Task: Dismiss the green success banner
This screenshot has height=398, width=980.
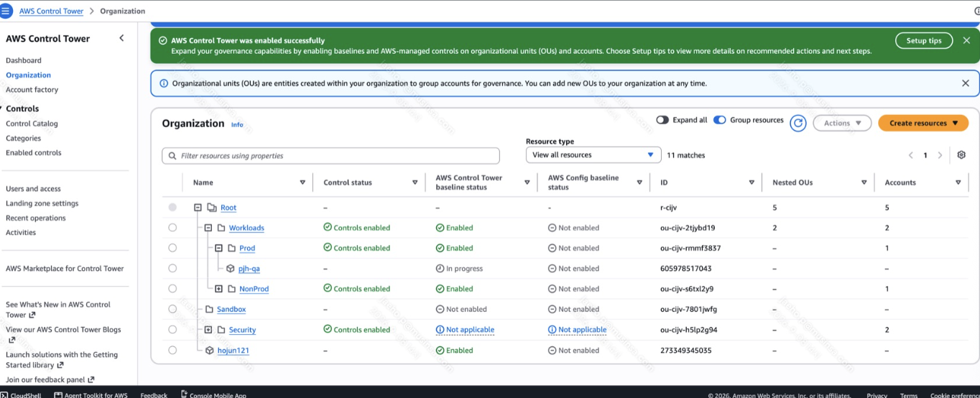Action: [966, 41]
